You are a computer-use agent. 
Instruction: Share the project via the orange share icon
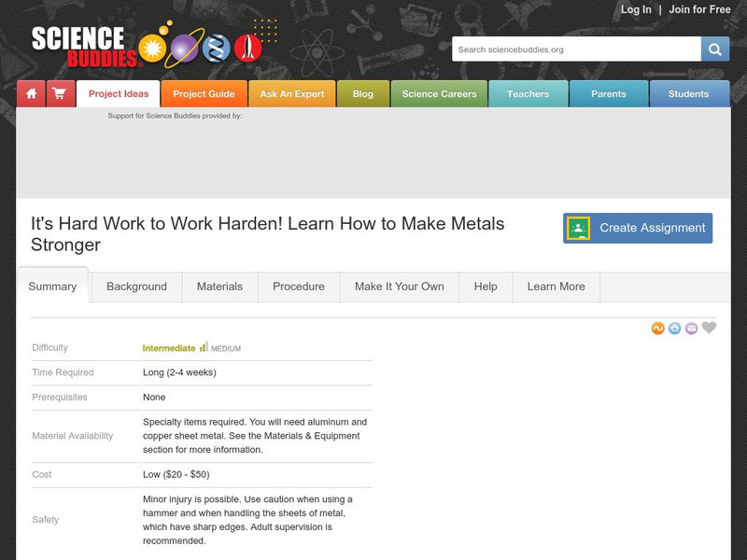[656, 328]
